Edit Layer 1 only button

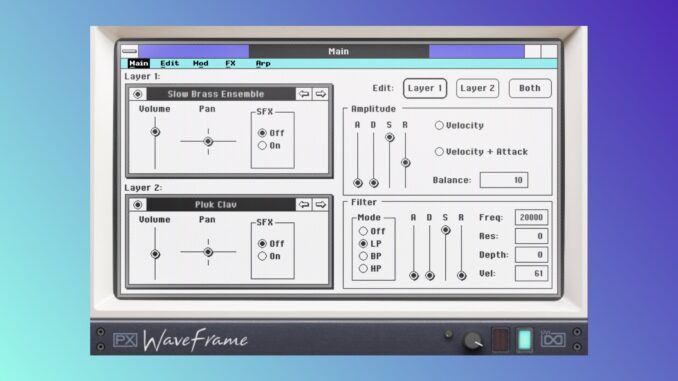(x=425, y=88)
